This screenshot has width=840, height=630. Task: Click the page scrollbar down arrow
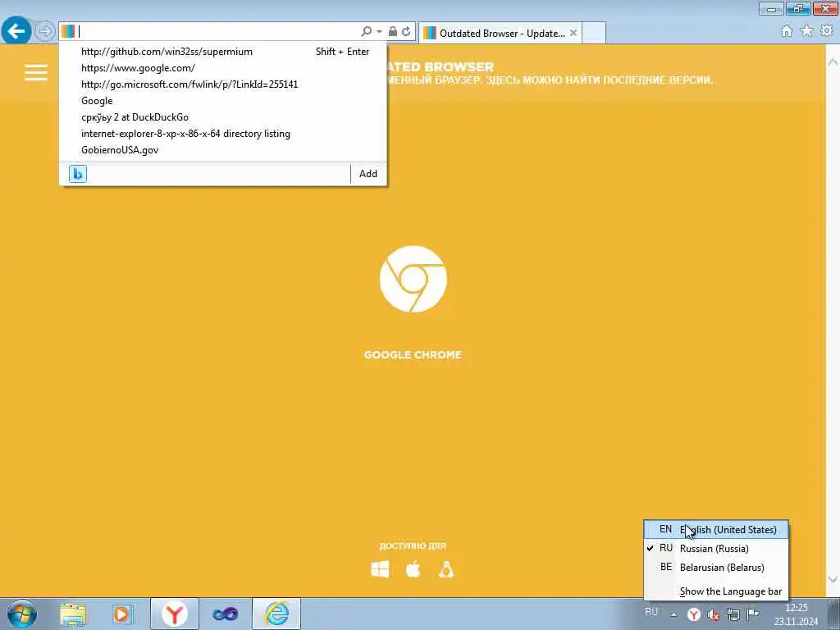(x=833, y=580)
